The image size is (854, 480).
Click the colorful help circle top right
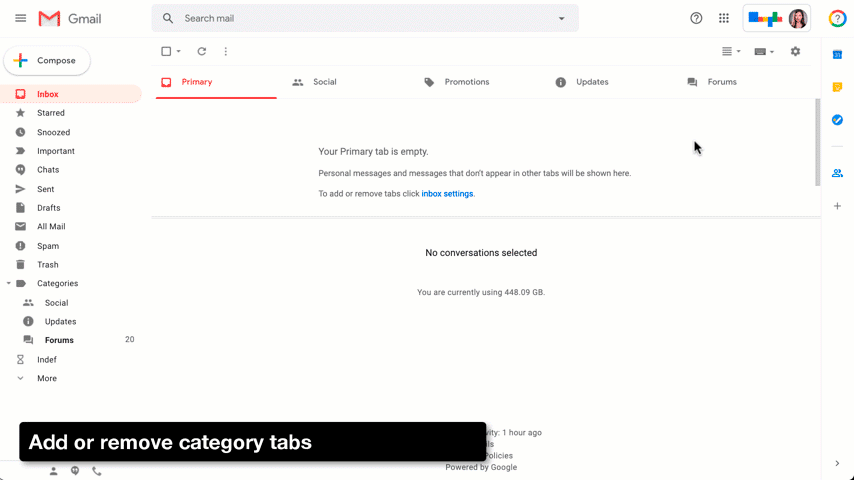(838, 19)
